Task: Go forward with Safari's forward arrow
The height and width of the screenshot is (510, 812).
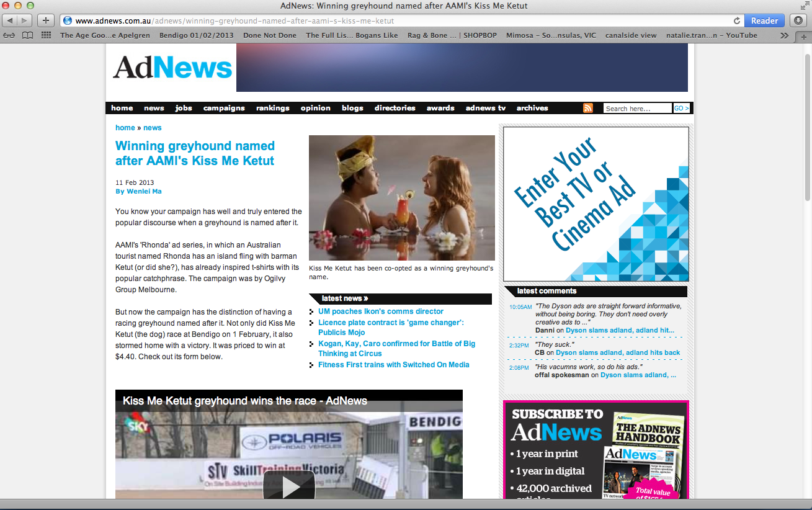Action: click(25, 20)
